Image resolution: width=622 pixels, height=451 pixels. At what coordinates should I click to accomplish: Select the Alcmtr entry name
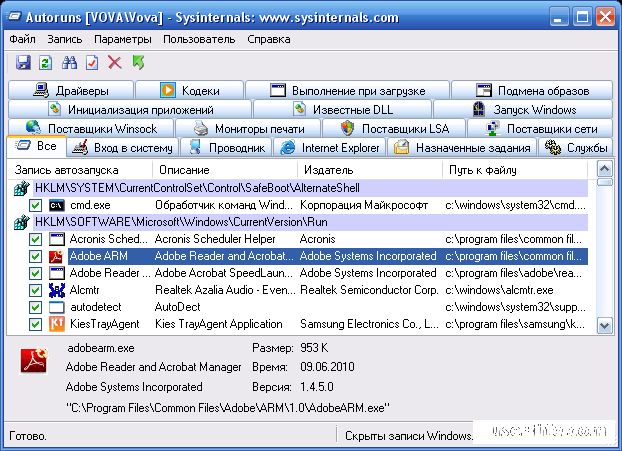[84, 290]
